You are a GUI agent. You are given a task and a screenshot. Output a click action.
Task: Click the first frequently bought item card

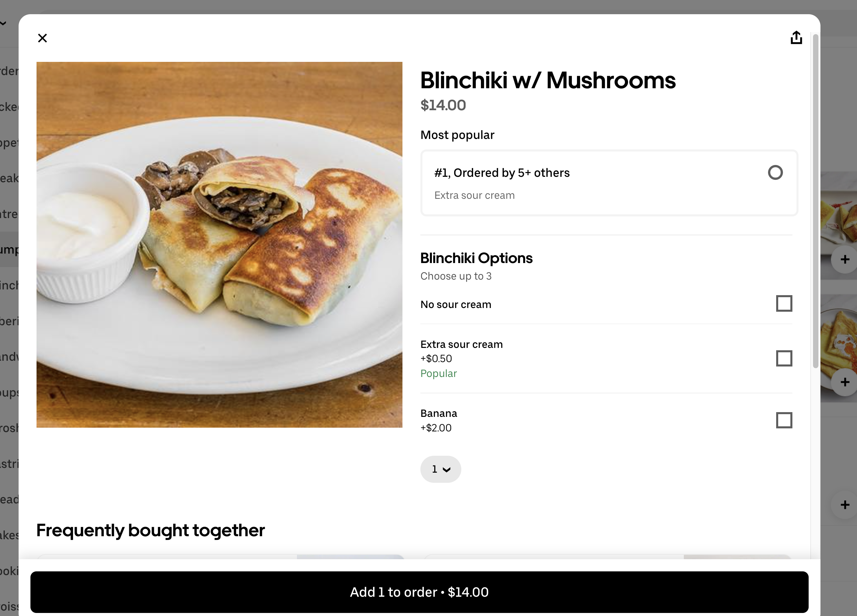click(221, 557)
